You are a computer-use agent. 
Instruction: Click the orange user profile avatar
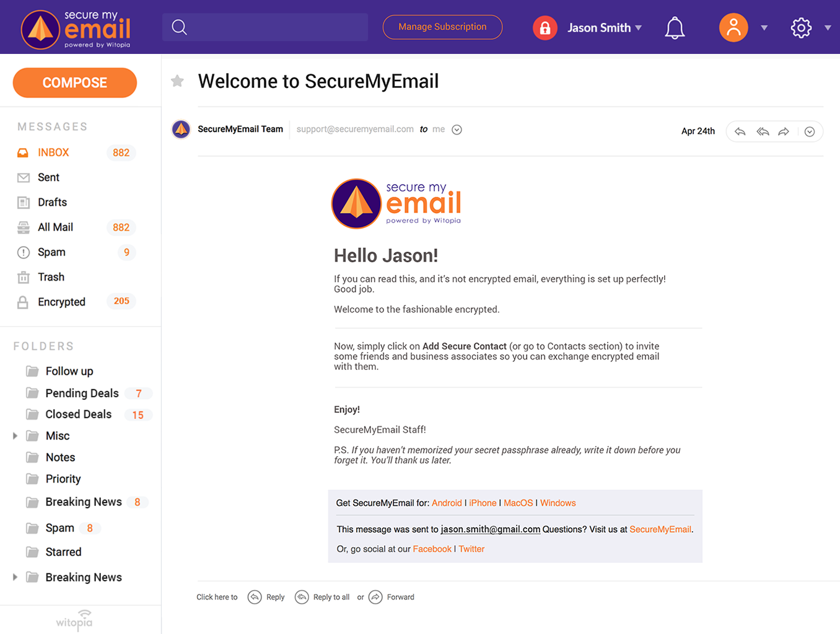tap(733, 28)
